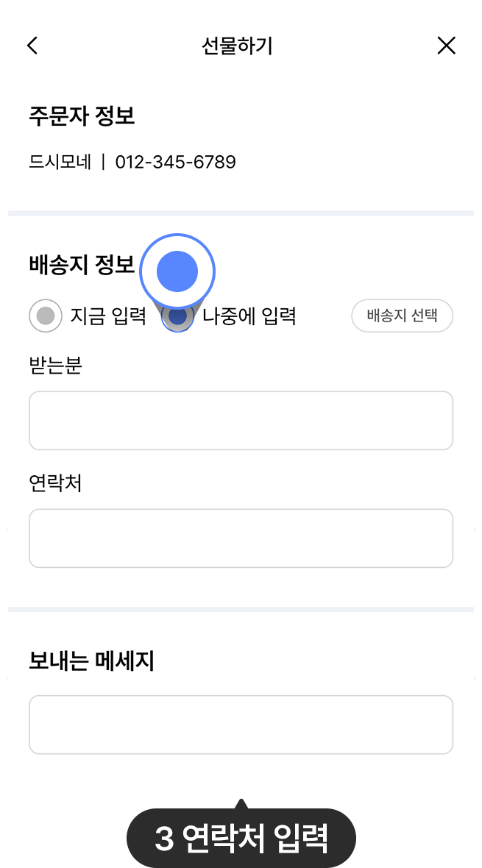Viewport: 482px width, 868px height.
Task: Click the 나중에 입력 label text
Action: 249,316
